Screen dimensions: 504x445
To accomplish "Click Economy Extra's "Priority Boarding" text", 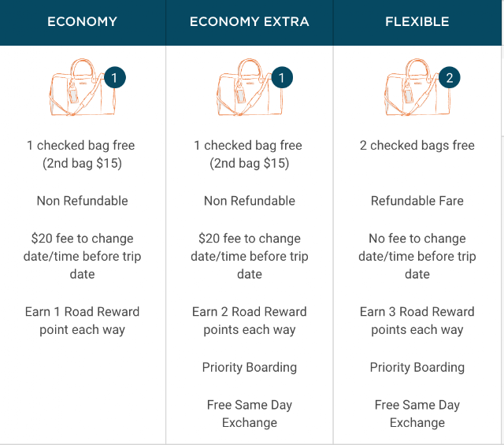I will pos(250,367).
